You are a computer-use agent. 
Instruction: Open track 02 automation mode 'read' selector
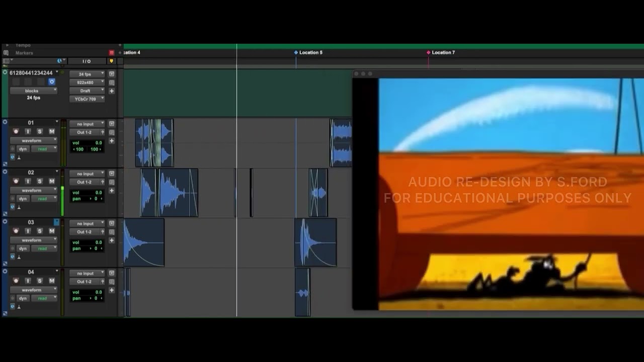[45, 199]
